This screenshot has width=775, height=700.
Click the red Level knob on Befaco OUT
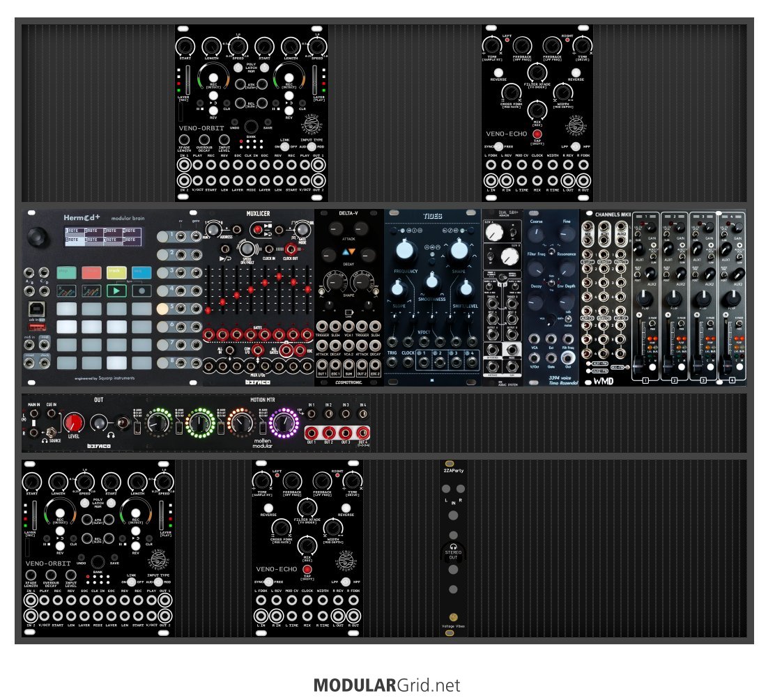pos(74,423)
